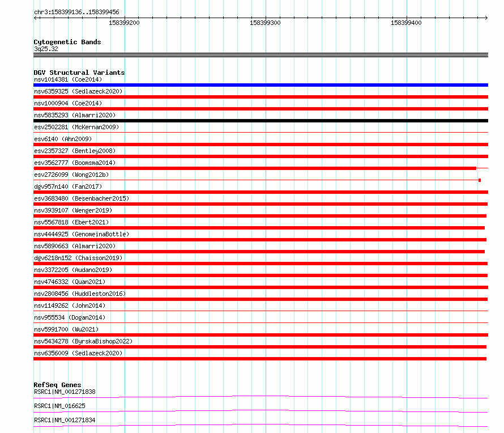Screen dimensions: 504x433
Task: Click the esv6140 (Ahn2009) label
Action: (63, 139)
